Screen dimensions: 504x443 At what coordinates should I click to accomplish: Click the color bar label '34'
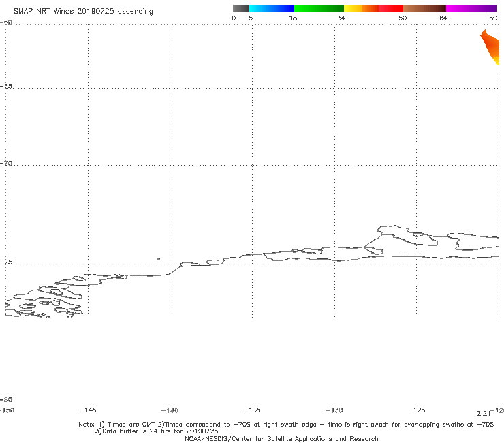pos(341,18)
